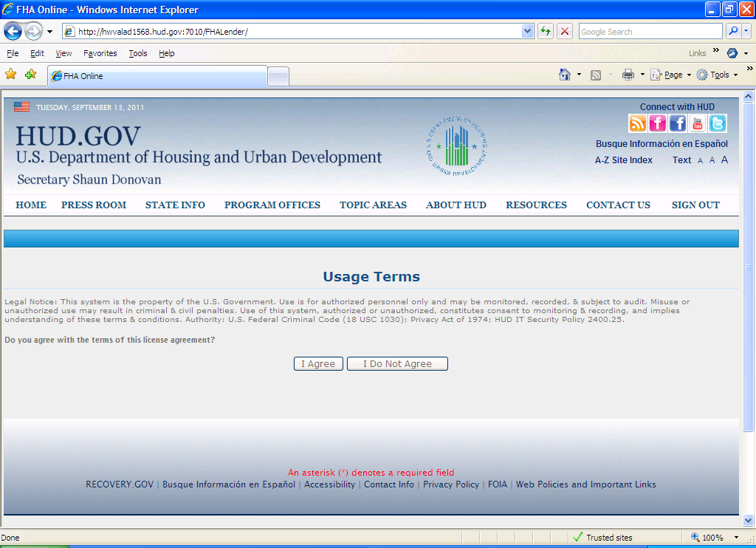Expand the command bar overflow chevron
The height and width of the screenshot is (548, 756).
click(x=750, y=69)
